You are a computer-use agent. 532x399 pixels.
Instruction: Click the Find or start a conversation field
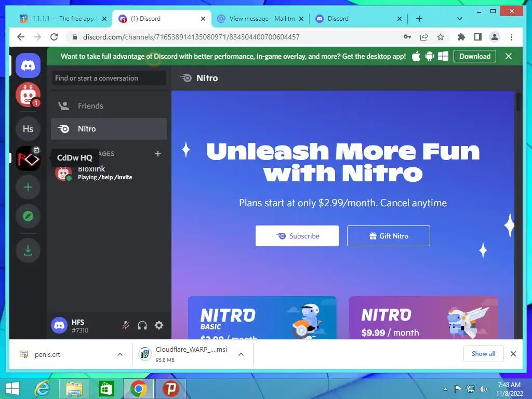point(109,78)
